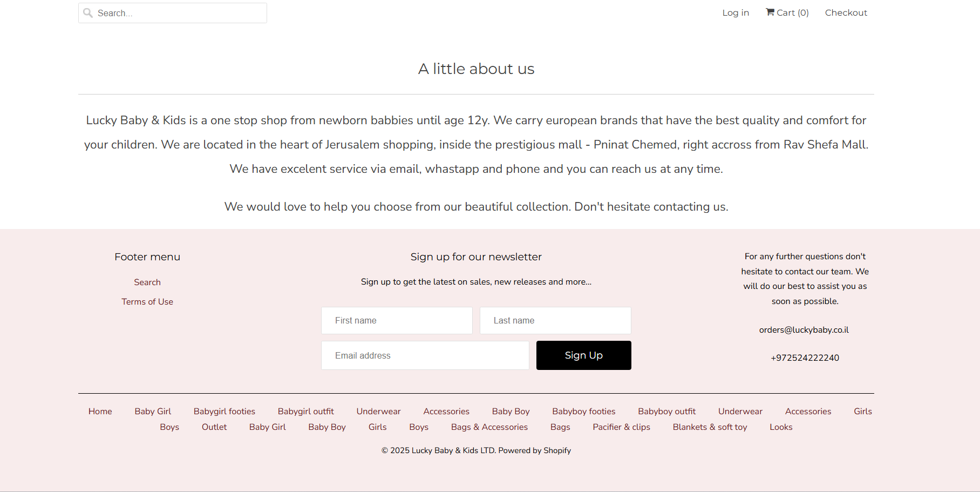Open the shopping cart icon

(x=770, y=12)
